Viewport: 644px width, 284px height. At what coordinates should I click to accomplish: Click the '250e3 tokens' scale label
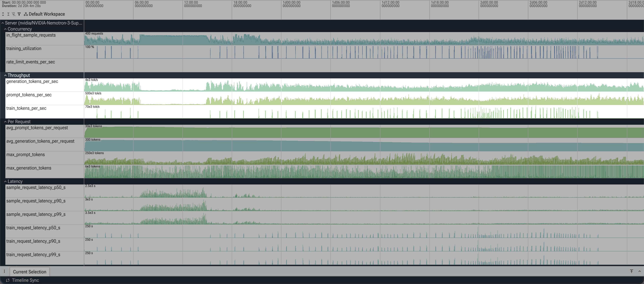click(94, 153)
